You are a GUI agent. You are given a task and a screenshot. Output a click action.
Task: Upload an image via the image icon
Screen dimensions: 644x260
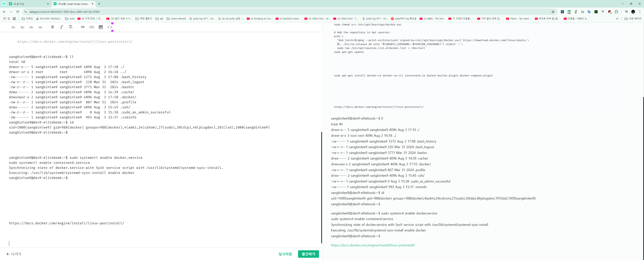(101, 27)
